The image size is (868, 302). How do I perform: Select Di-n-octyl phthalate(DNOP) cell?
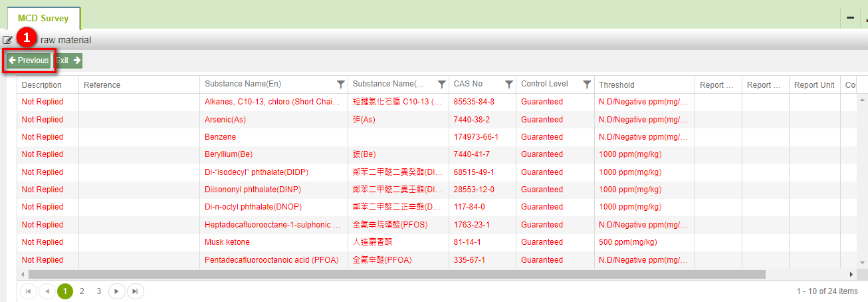(x=273, y=207)
